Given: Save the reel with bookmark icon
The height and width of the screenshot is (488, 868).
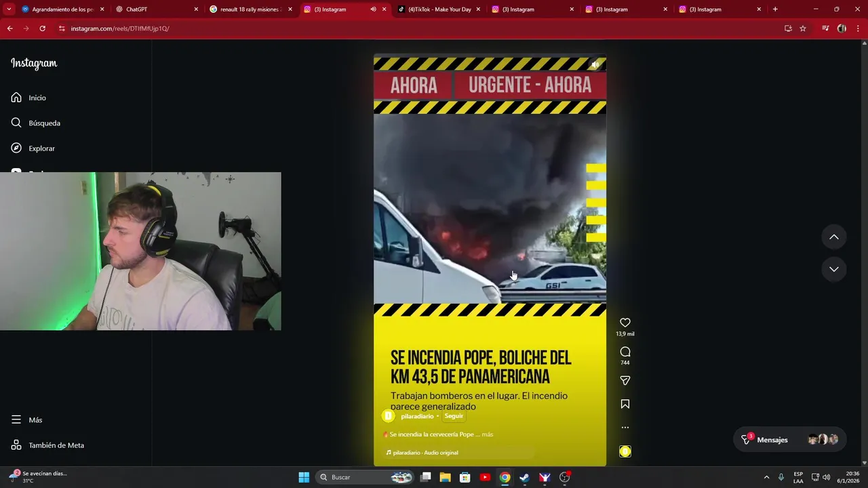Looking at the screenshot, I should click(625, 404).
